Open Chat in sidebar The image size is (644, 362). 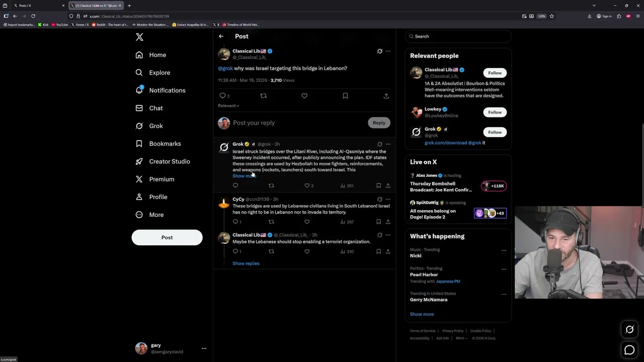(x=149, y=108)
